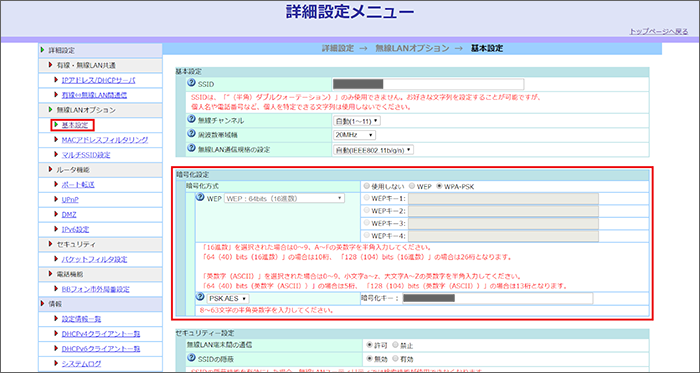Open DHCPv6クライアント一覧 link

(101, 348)
